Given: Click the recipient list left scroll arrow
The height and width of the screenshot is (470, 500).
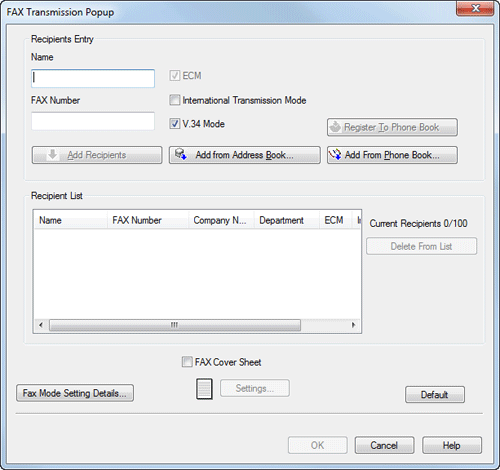Looking at the screenshot, I should pyautogui.click(x=41, y=325).
